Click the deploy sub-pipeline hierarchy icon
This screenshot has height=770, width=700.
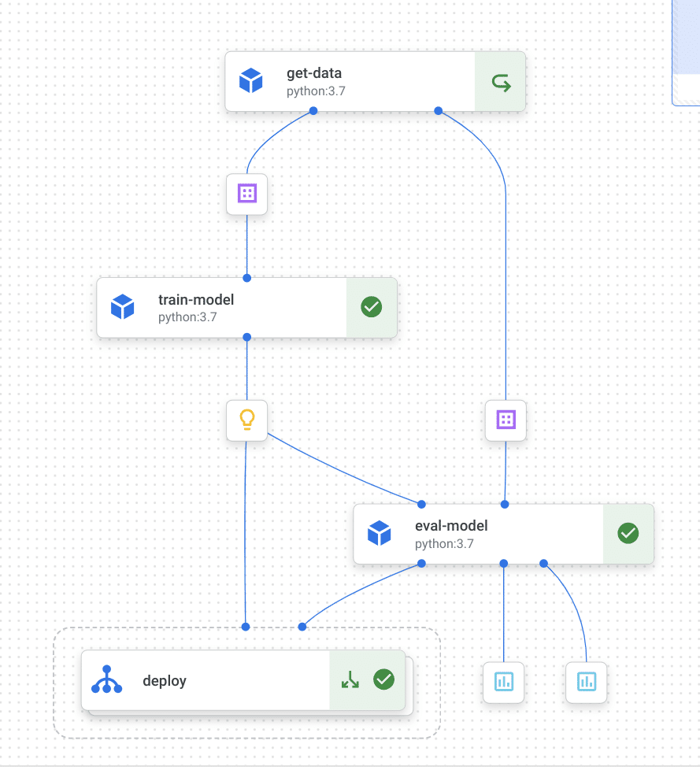tap(107, 679)
